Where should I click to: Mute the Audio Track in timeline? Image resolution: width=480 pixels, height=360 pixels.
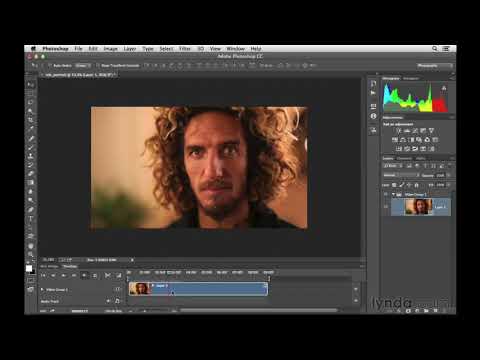(108, 301)
